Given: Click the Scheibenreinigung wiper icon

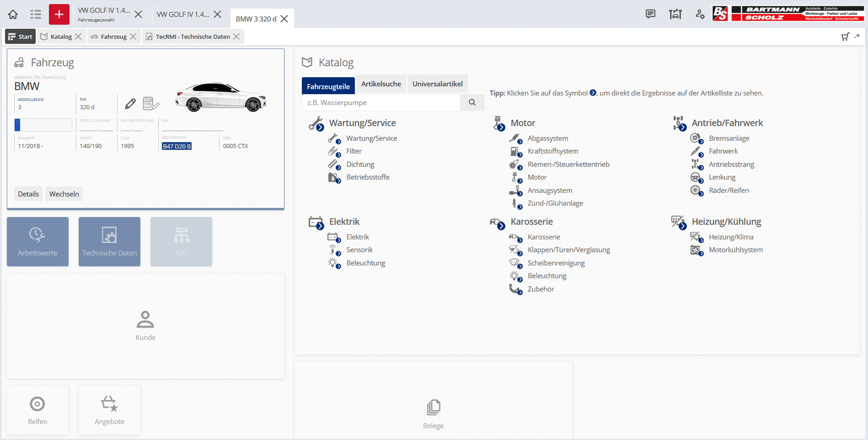Looking at the screenshot, I should click(x=515, y=263).
